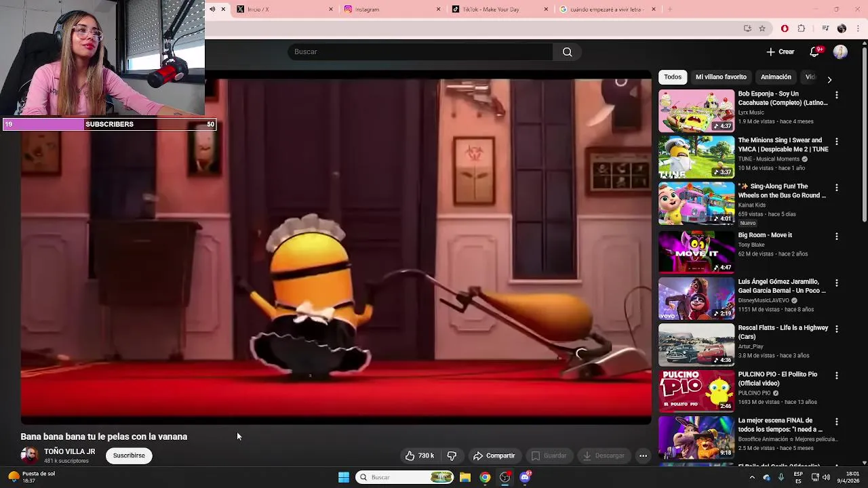Click the Suscribirse button

129,455
